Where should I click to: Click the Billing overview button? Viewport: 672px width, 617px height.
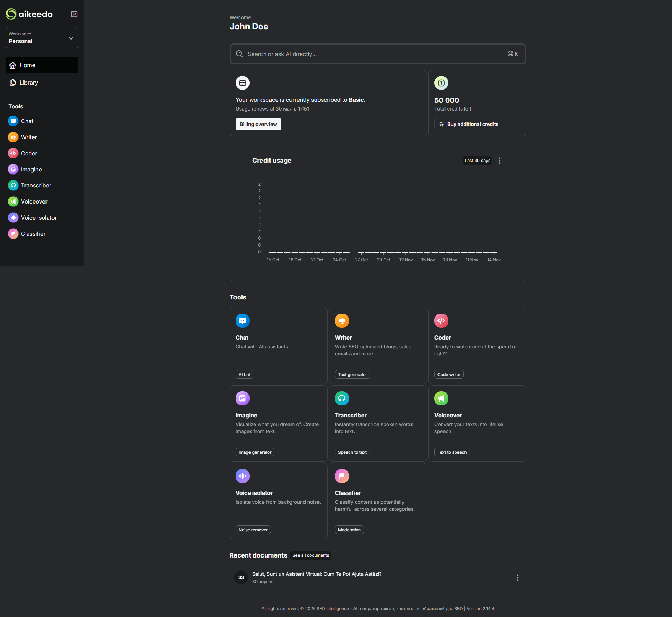click(x=258, y=125)
